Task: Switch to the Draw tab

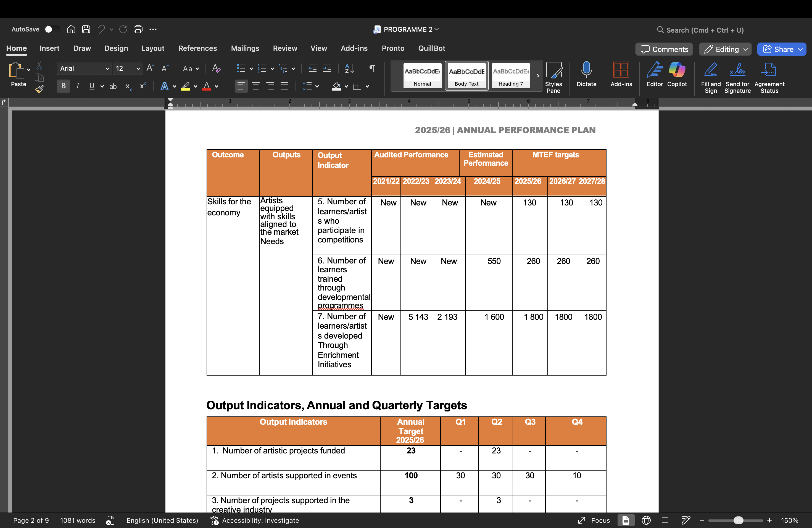Action: [82, 48]
